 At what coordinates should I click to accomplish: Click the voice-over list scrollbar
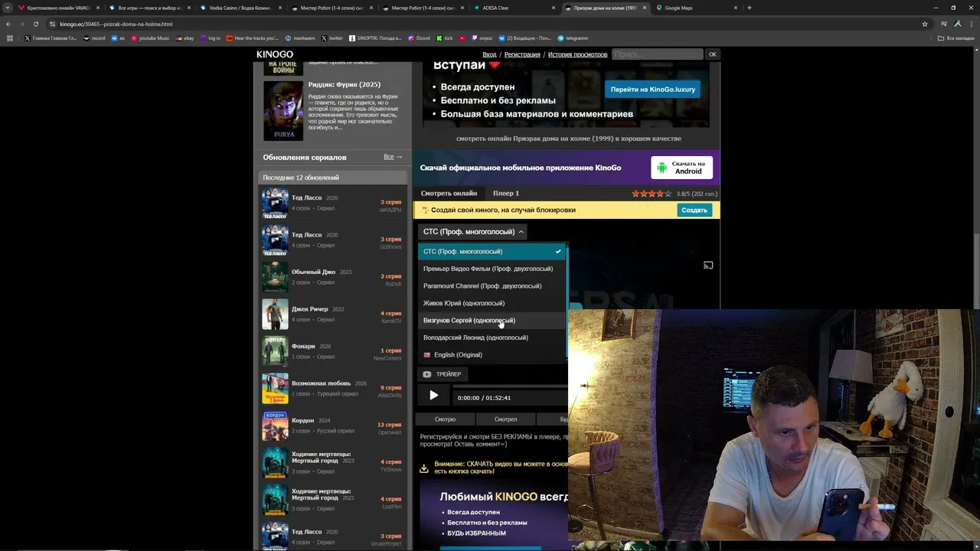point(567,302)
